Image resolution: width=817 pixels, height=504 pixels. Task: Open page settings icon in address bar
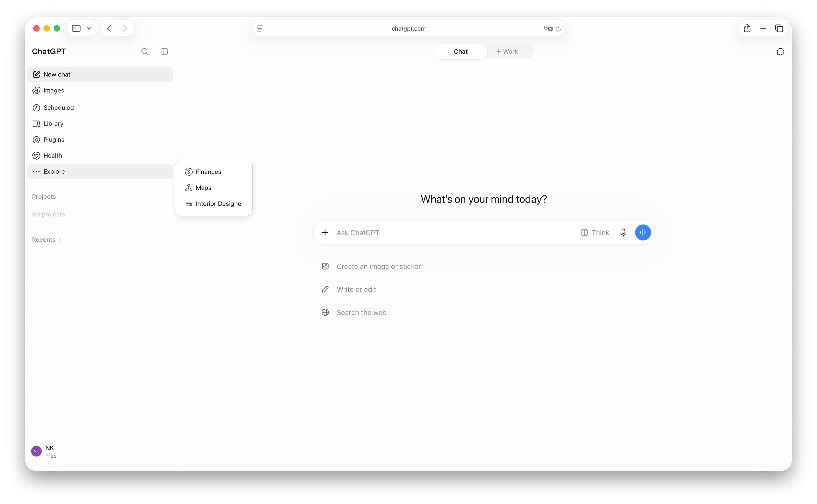[260, 28]
